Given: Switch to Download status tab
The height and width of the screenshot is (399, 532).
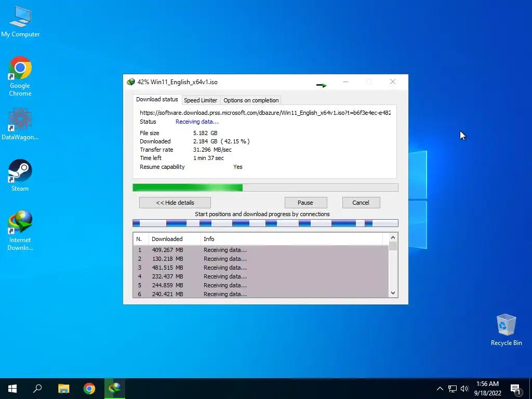Looking at the screenshot, I should (x=157, y=99).
